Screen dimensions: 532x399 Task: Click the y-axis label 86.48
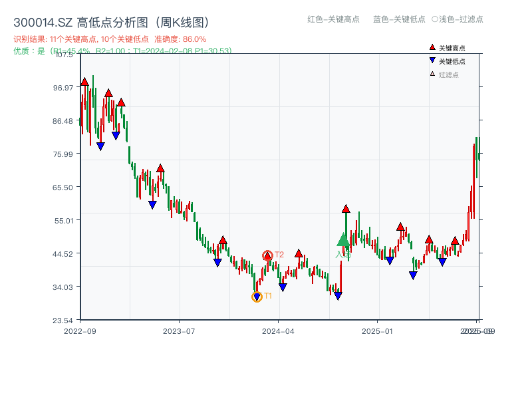click(63, 121)
